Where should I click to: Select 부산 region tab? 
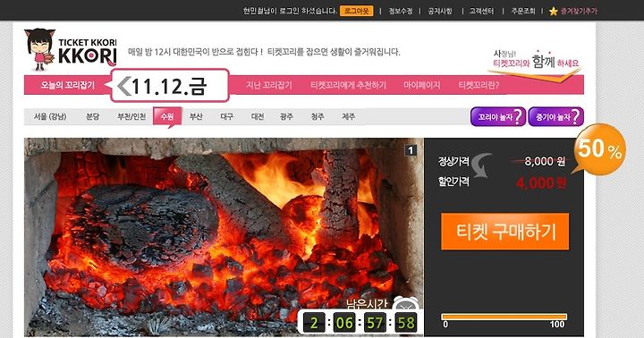[x=196, y=116]
